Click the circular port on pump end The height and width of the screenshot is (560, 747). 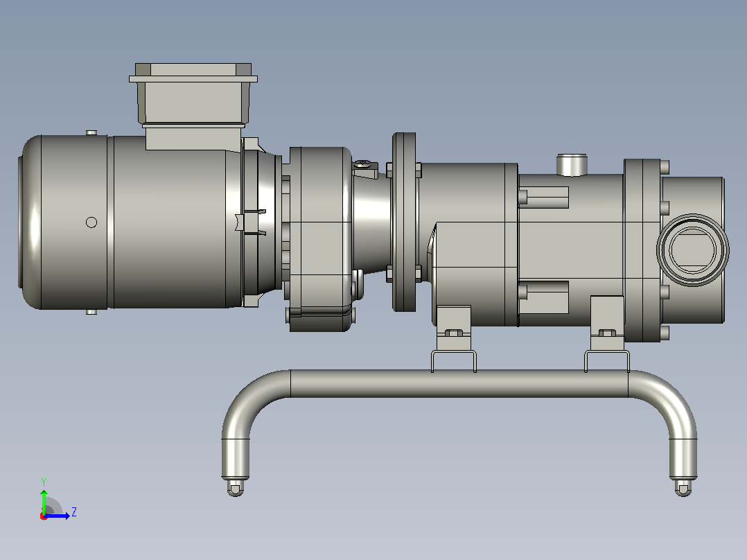pyautogui.click(x=693, y=250)
